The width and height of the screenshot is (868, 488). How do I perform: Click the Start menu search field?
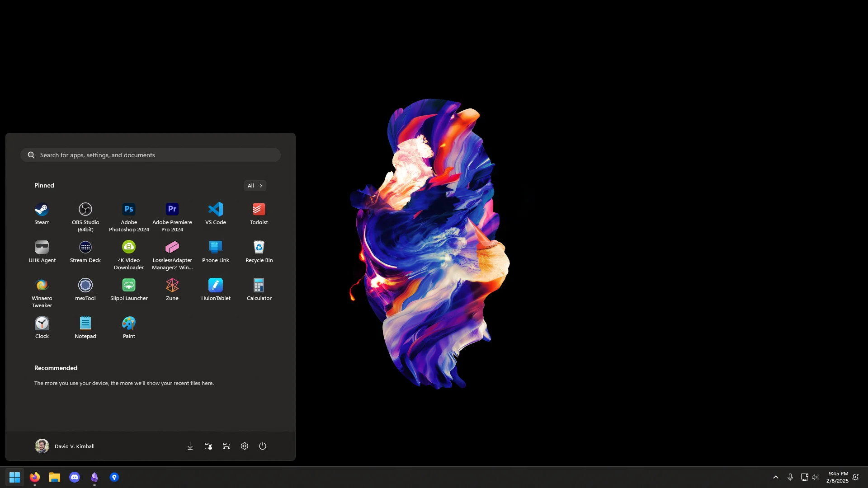[150, 155]
